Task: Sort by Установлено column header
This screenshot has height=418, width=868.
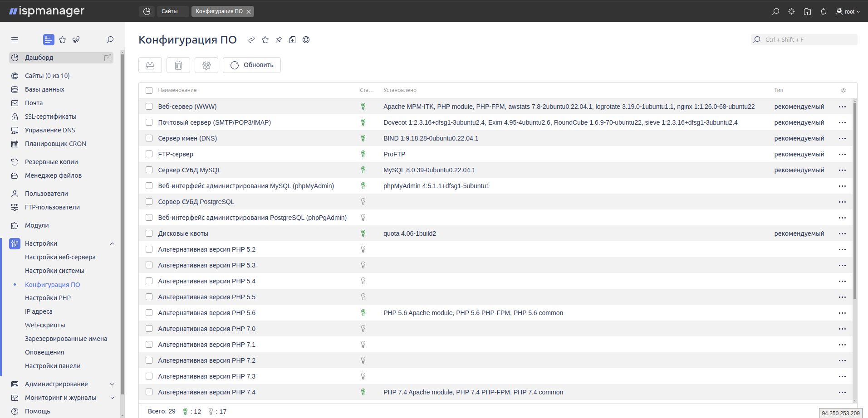Action: click(400, 90)
